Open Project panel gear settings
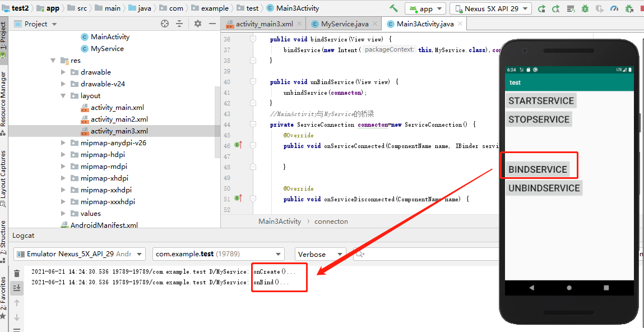Image resolution: width=644 pixels, height=332 pixels. [x=197, y=24]
